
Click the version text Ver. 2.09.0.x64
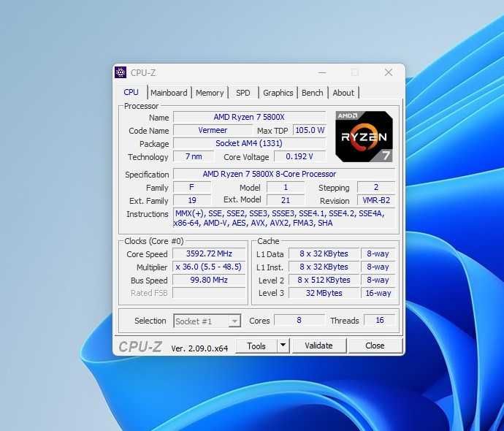pos(199,348)
